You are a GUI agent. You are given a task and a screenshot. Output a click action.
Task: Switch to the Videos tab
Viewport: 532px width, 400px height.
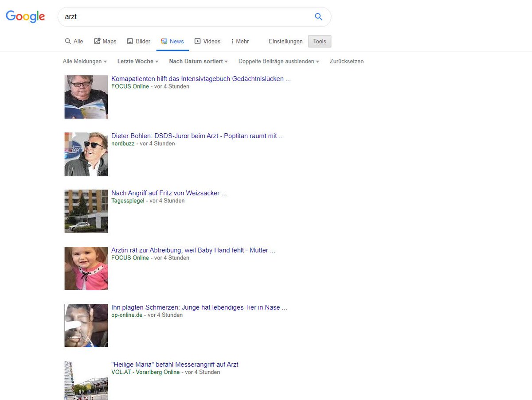pyautogui.click(x=207, y=41)
